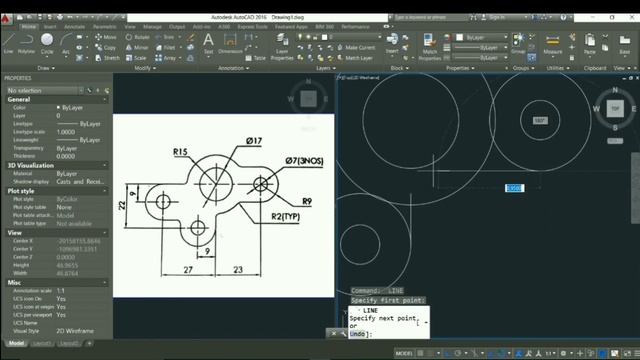Image resolution: width=640 pixels, height=360 pixels.
Task: Collapse the Plot style section
Action: click(104, 191)
